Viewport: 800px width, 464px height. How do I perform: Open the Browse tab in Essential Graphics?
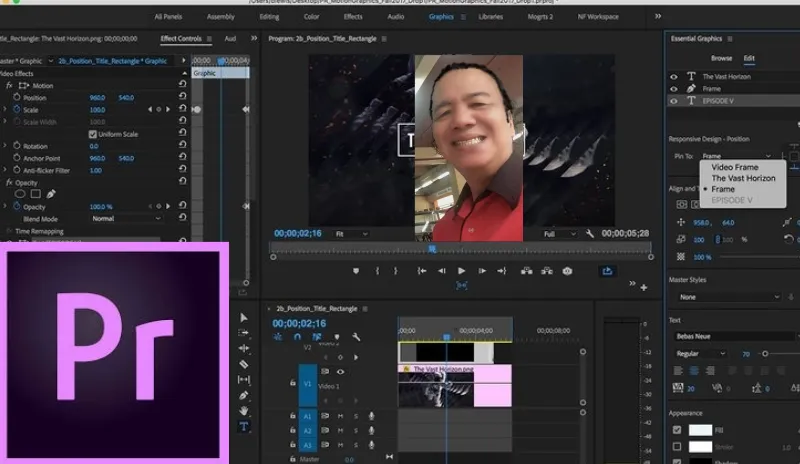[721, 58]
